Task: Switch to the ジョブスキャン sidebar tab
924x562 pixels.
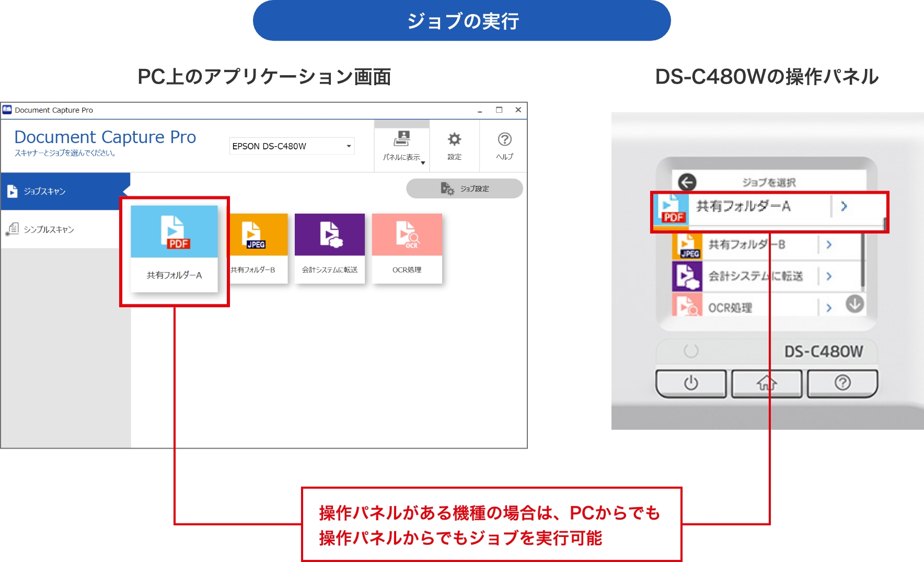Action: point(65,191)
